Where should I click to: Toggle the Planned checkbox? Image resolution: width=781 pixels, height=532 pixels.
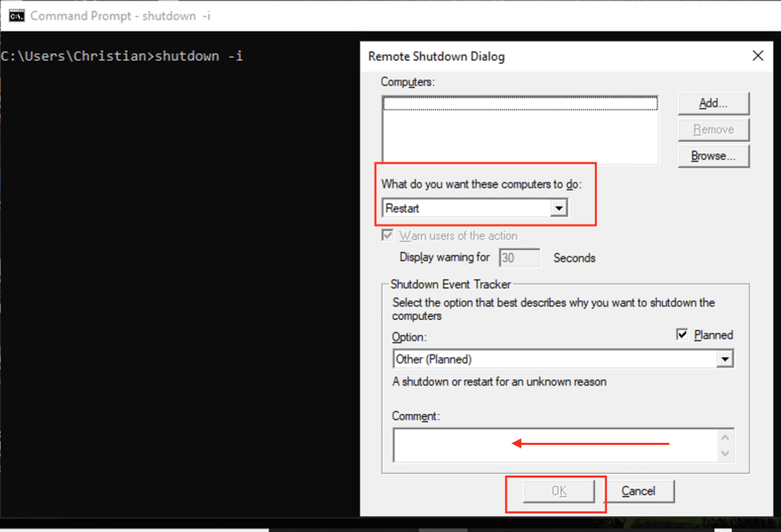click(x=682, y=334)
